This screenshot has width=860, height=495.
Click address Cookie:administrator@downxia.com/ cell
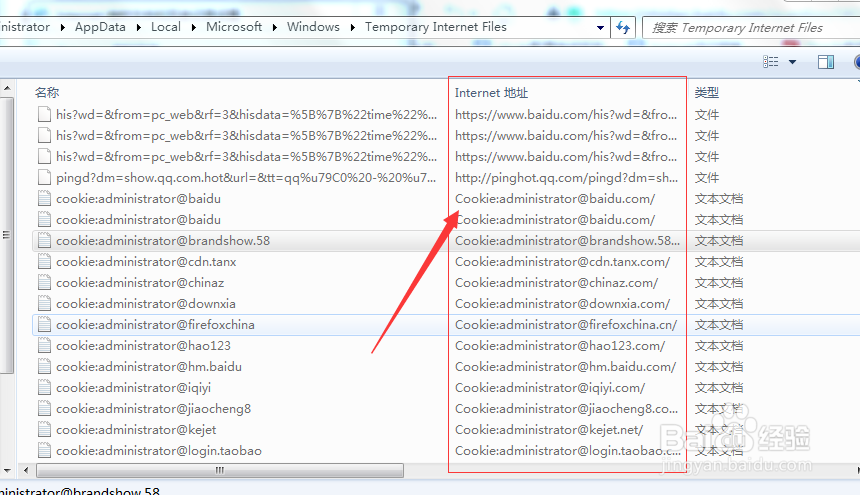pyautogui.click(x=563, y=304)
